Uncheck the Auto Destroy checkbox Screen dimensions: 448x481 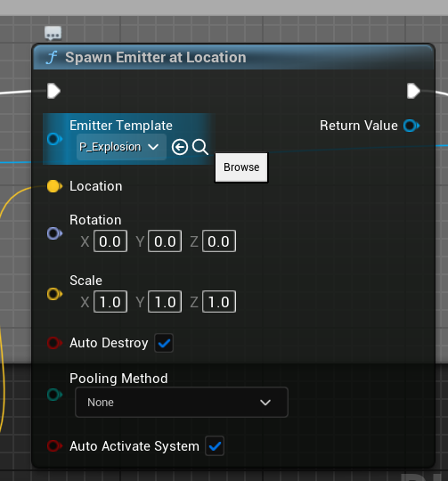tap(164, 343)
